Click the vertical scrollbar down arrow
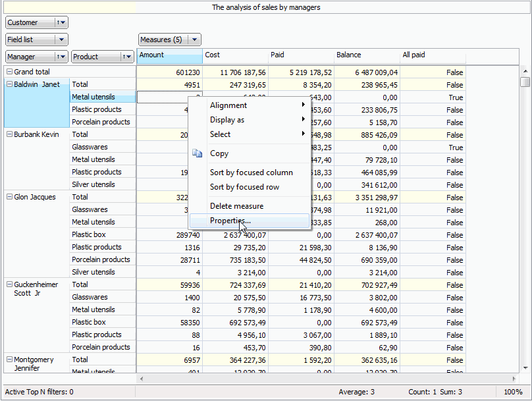This screenshot has width=532, height=401. pos(525,368)
